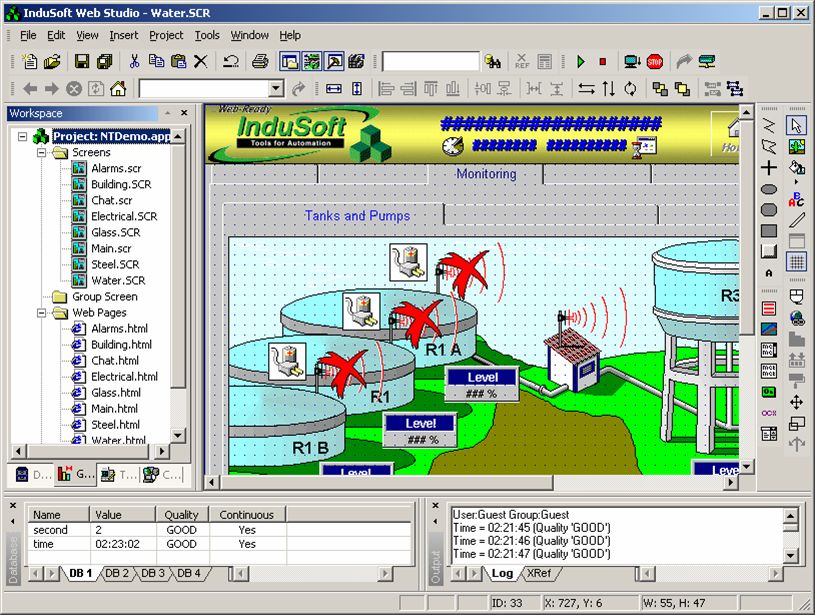Image resolution: width=815 pixels, height=615 pixels.
Task: Select the ABC text tool
Action: pos(796,199)
